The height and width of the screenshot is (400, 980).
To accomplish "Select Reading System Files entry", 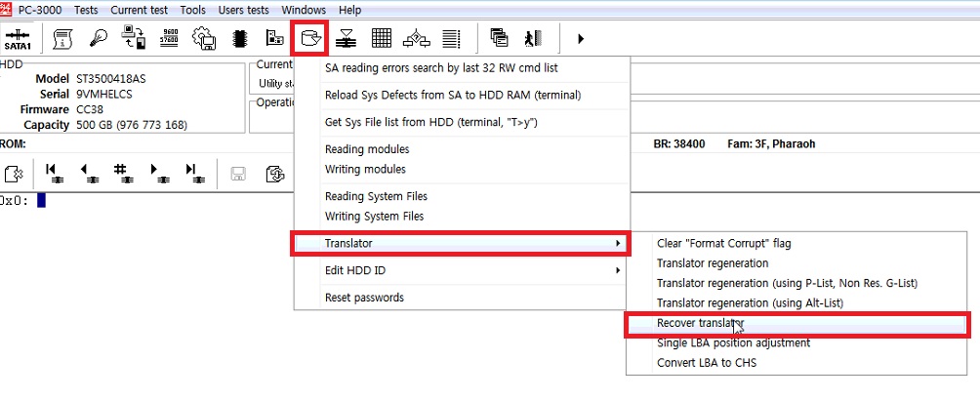I will 462,196.
